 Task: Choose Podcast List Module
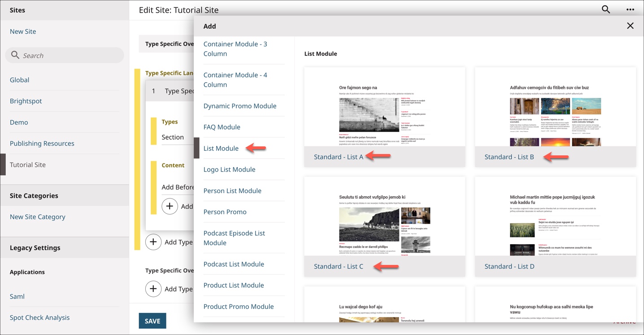coord(234,264)
